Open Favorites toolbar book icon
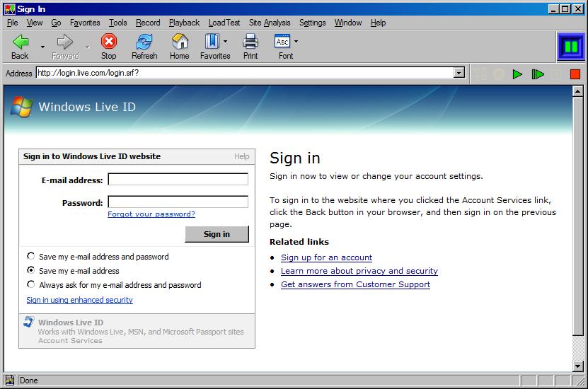Screen dimensions: 588x389 coord(212,41)
